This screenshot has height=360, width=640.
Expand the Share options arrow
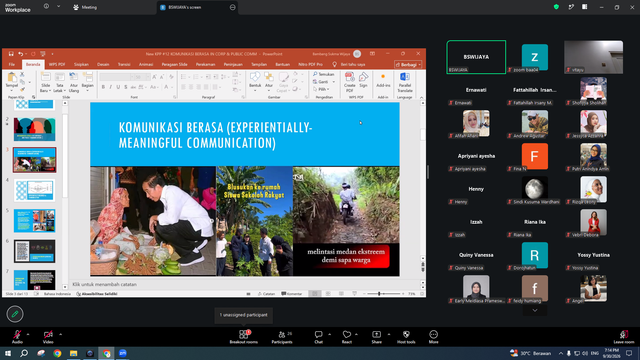pyautogui.click(x=389, y=334)
